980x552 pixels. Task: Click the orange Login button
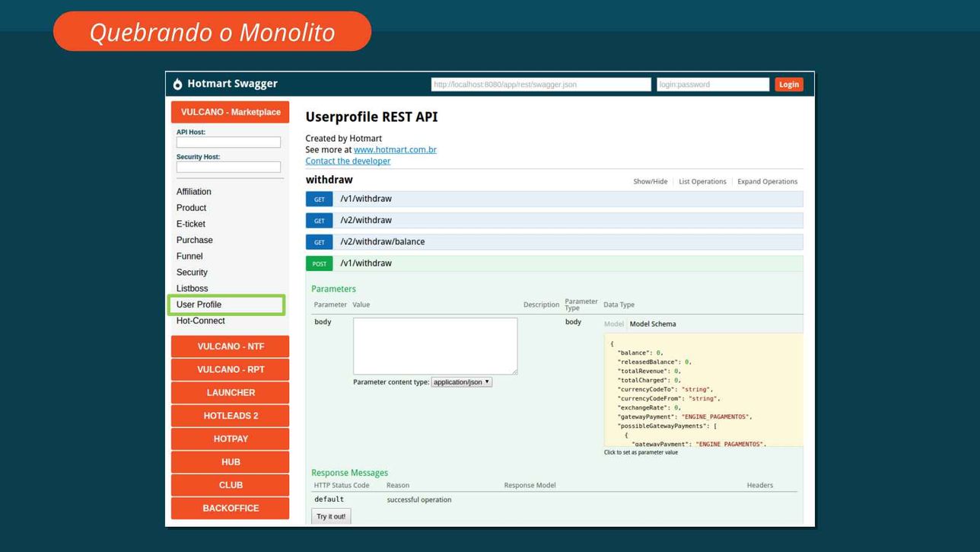tap(789, 85)
